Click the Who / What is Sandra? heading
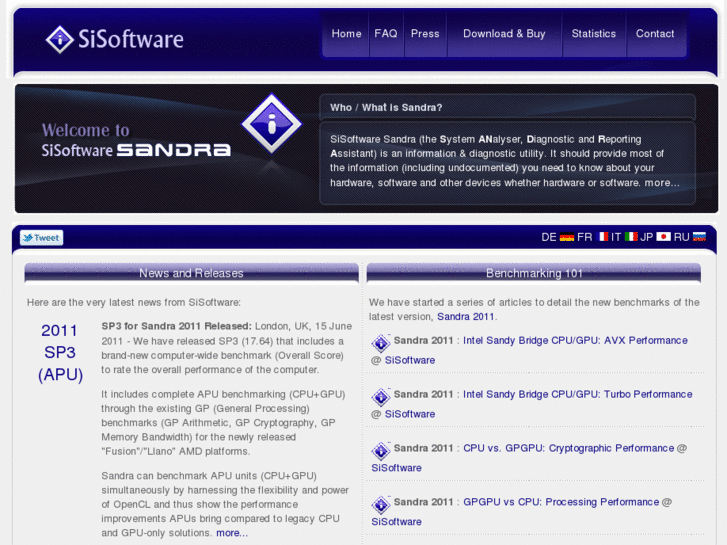Screen dimensions: 727x545 click(386, 108)
